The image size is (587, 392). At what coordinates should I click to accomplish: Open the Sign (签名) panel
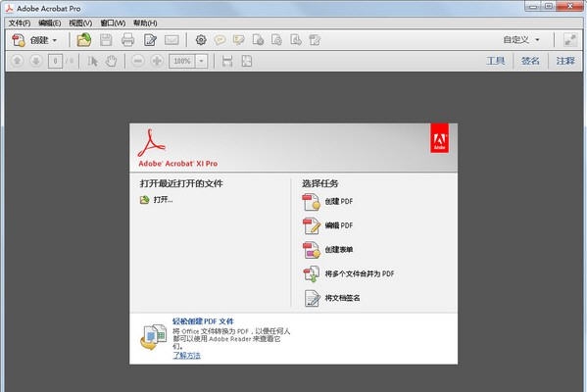530,61
